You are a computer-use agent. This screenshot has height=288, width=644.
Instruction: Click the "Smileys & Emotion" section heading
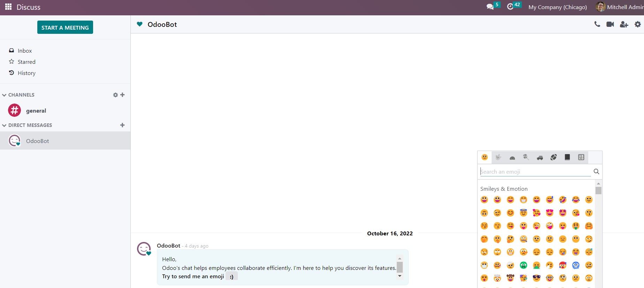tap(504, 189)
